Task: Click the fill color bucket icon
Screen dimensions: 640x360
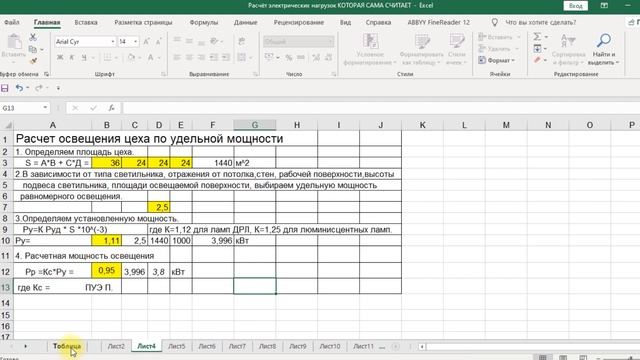Action: 131,58
